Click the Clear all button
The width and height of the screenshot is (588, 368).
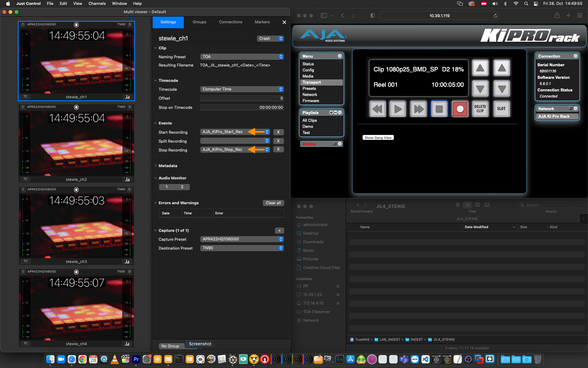[273, 203]
